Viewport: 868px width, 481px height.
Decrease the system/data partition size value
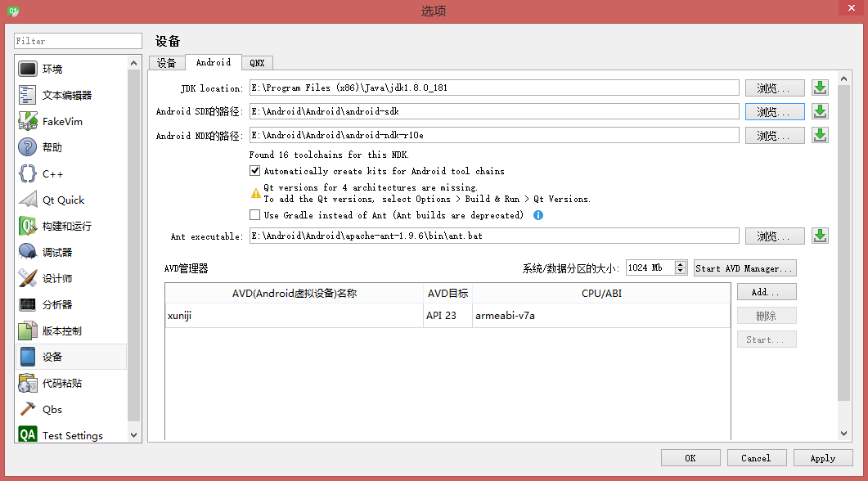pyautogui.click(x=681, y=272)
